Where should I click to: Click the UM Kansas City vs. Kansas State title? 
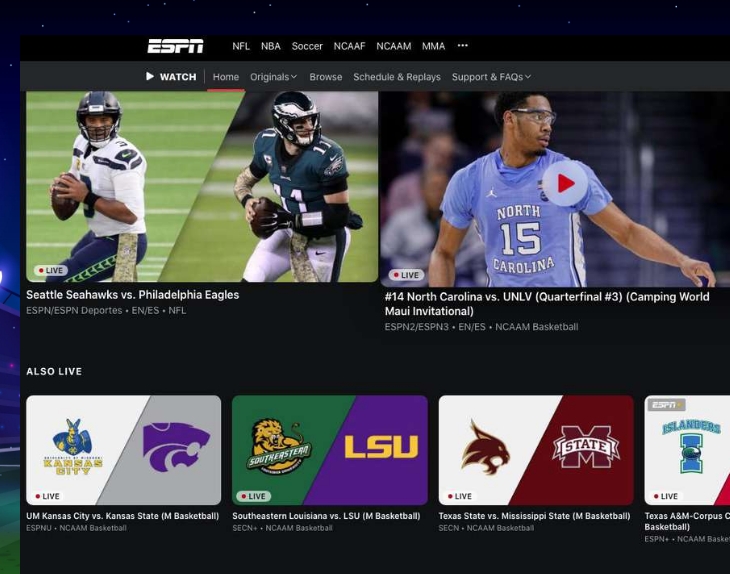point(122,516)
